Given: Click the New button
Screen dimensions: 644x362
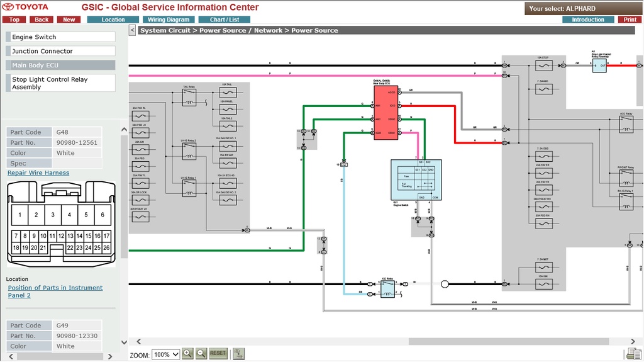Looking at the screenshot, I should coord(69,20).
